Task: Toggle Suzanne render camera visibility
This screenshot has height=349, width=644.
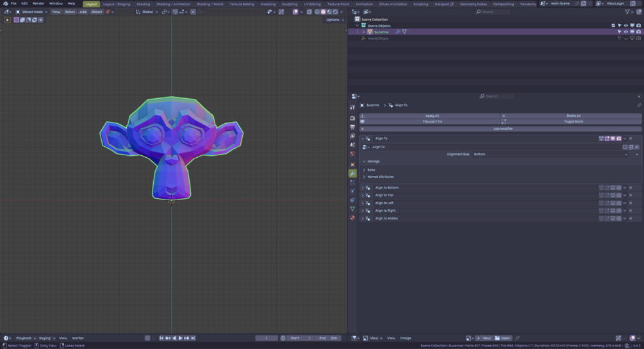Action: point(639,31)
